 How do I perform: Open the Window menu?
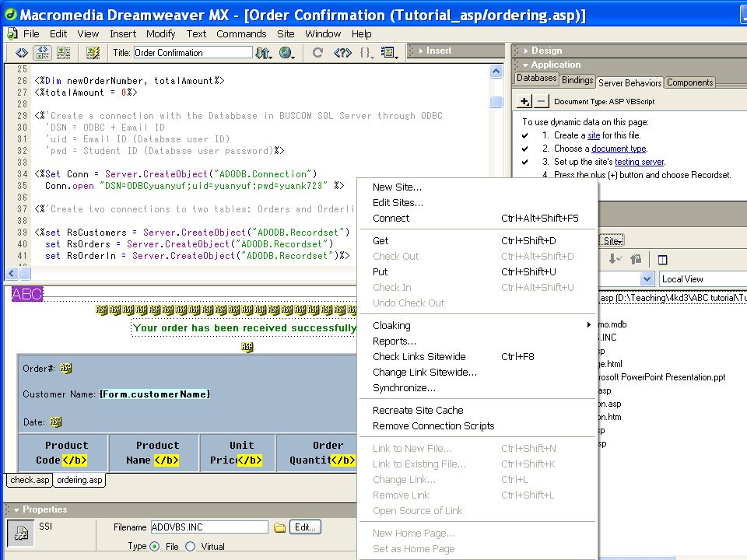point(322,33)
